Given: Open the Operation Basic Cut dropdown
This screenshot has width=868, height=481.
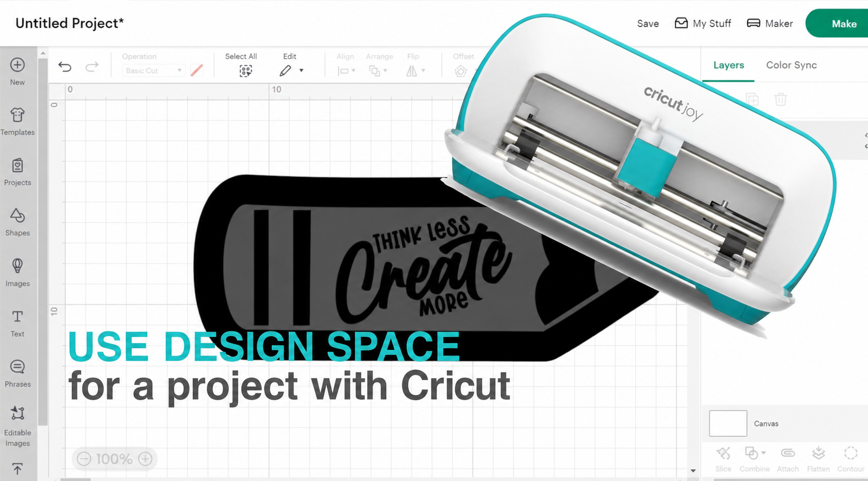Looking at the screenshot, I should tap(153, 71).
